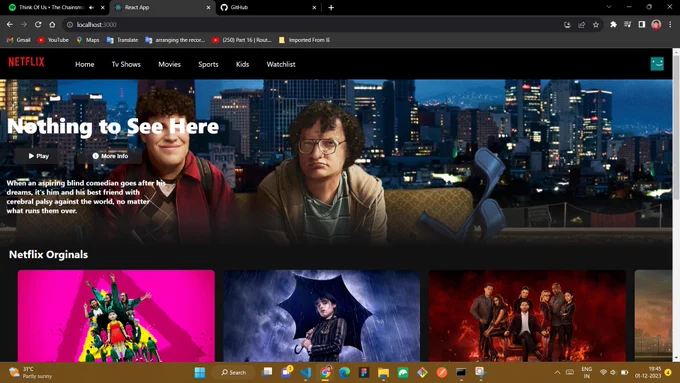The image size is (680, 383).
Task: Play Nothing to See Here
Action: click(x=39, y=156)
